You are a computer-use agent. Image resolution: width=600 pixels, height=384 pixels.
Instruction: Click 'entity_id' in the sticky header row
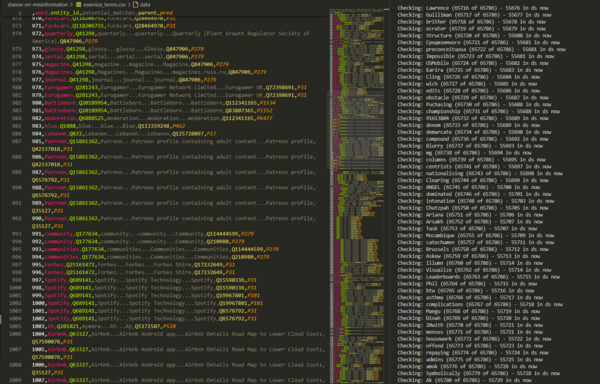pos(65,13)
